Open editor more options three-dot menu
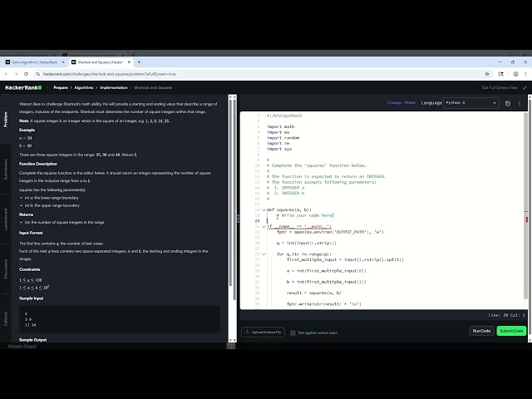Viewport: 532px width, 399px height. (x=519, y=103)
